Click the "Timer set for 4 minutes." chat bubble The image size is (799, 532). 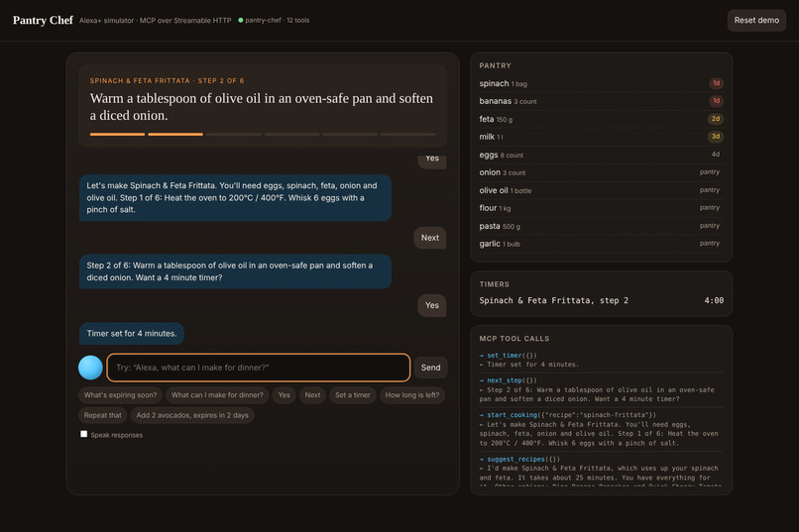tap(132, 334)
